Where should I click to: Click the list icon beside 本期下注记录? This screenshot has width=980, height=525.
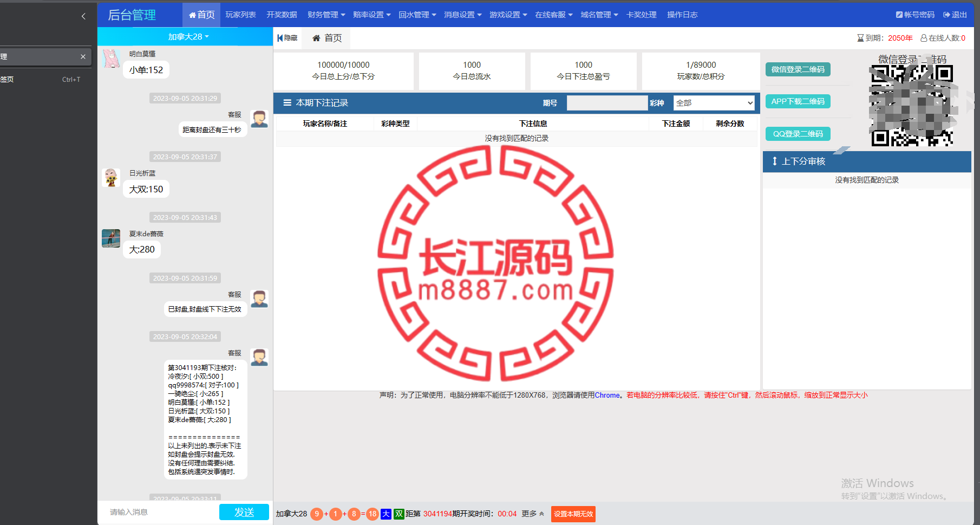tap(288, 102)
